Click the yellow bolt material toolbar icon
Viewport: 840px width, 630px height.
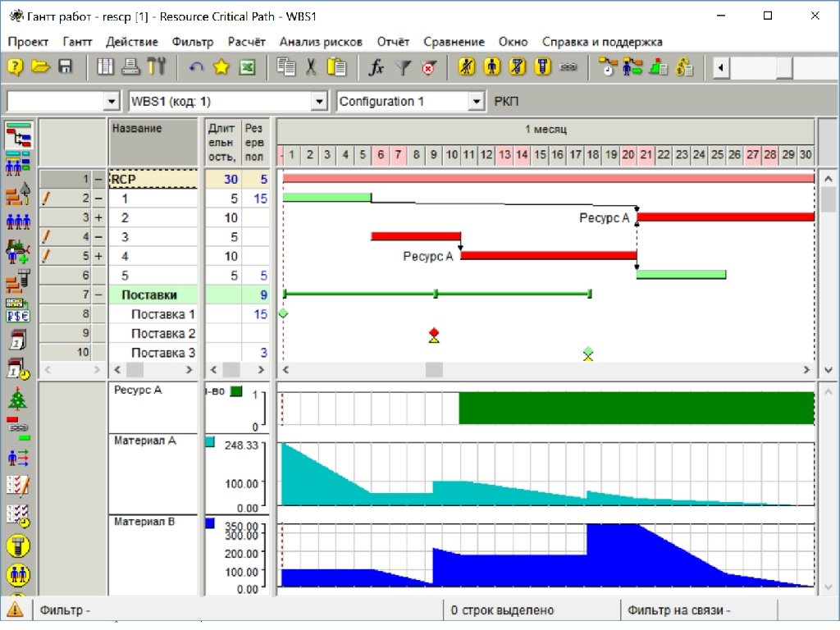(543, 67)
